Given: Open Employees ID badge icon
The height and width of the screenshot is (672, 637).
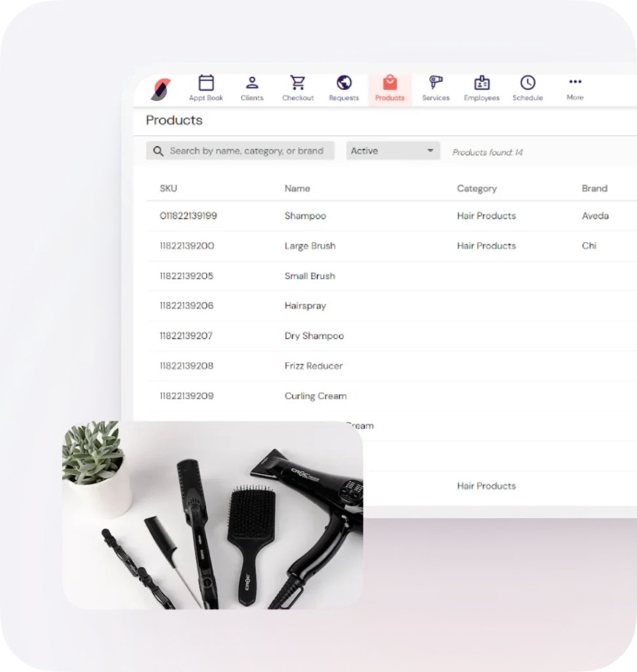Looking at the screenshot, I should pos(482,83).
